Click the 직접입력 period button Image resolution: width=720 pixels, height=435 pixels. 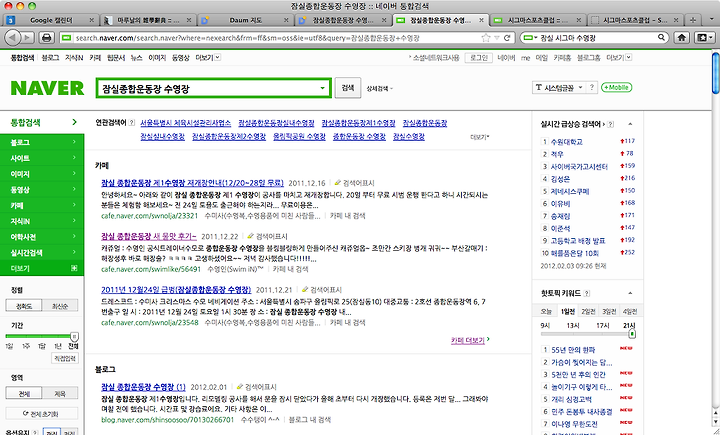coord(65,358)
